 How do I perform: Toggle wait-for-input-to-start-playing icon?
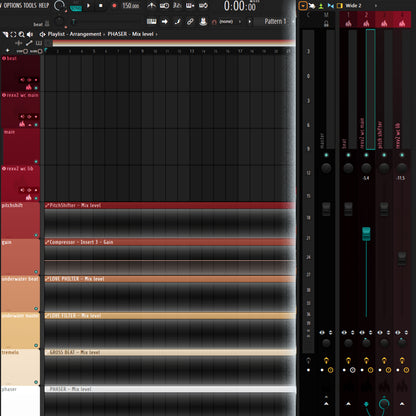[x=164, y=5]
